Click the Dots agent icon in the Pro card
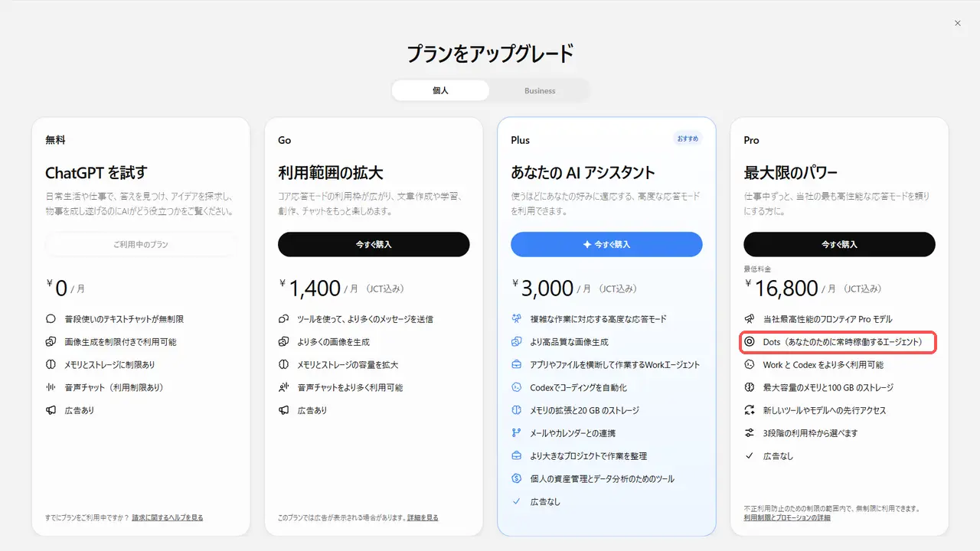 750,342
